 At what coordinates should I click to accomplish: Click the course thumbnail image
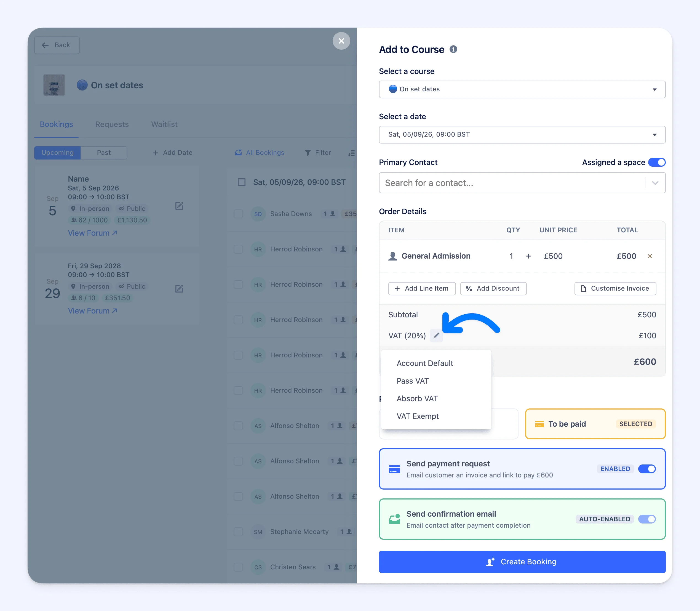point(54,85)
